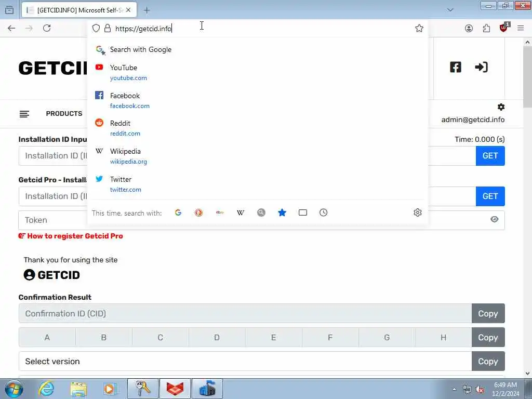This screenshot has width=532, height=399.
Task: Launch Internet Explorer from taskbar
Action: tap(46, 389)
